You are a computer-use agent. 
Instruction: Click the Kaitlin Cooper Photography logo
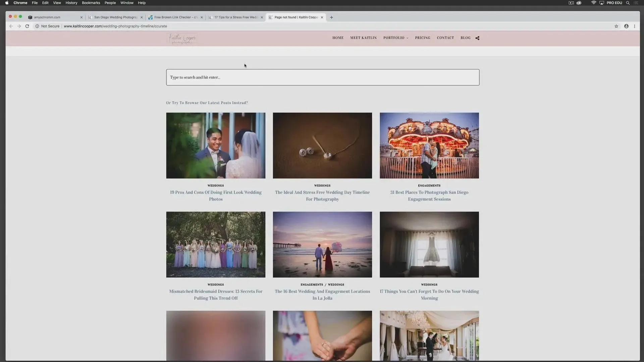182,39
